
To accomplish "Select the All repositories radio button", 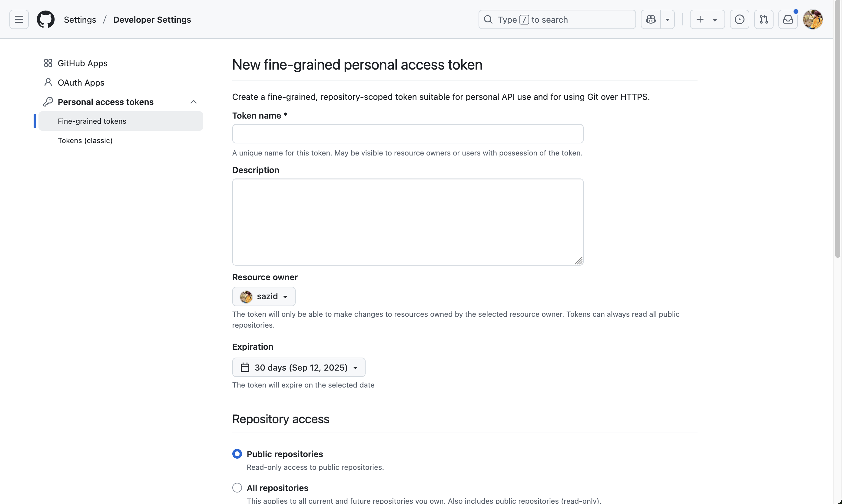I will pyautogui.click(x=237, y=487).
